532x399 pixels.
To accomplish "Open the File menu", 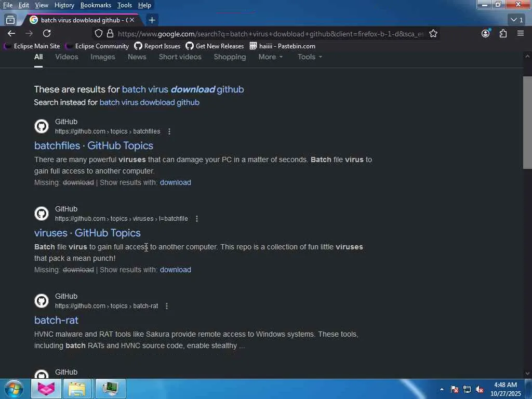I will (7, 5).
